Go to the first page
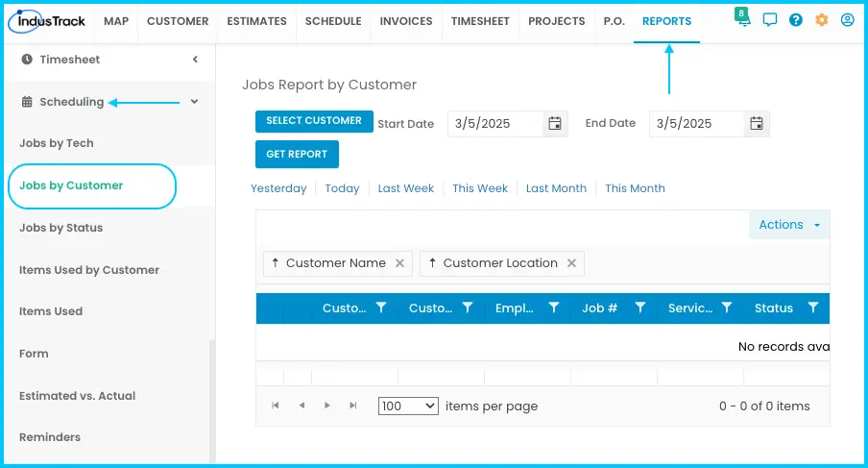The image size is (868, 468). (x=276, y=406)
